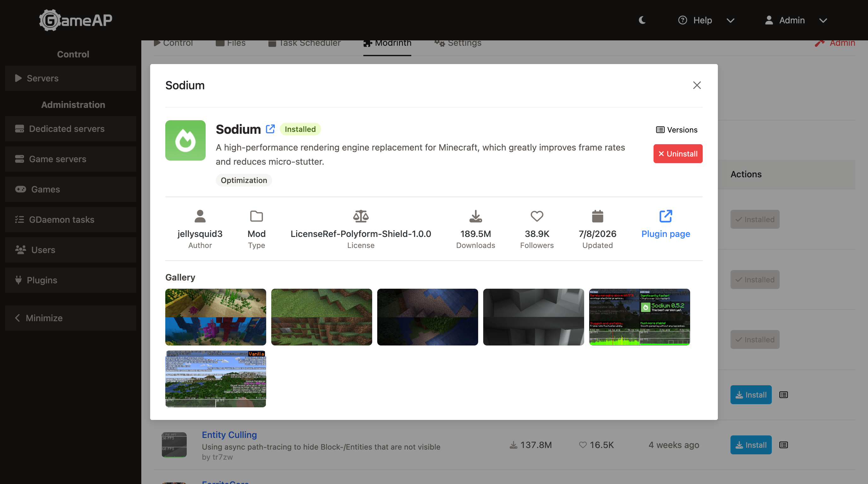This screenshot has width=868, height=484.
Task: Open Entity Culling mod link
Action: tap(230, 435)
